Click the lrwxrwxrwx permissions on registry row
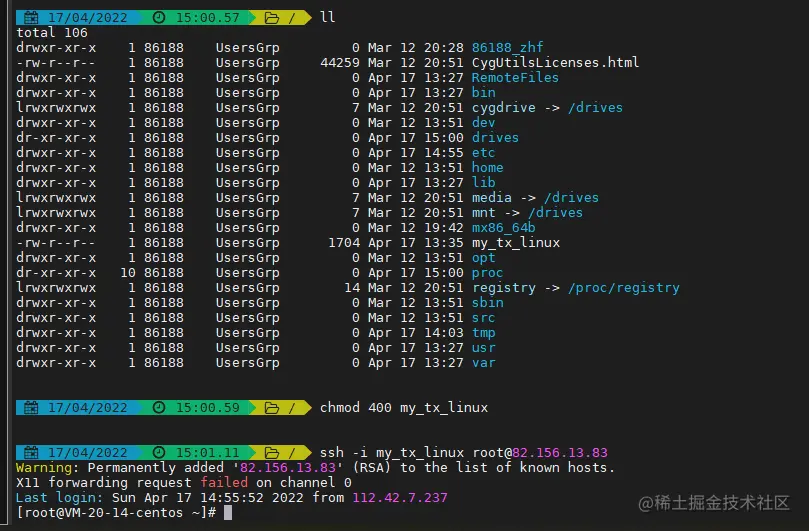The image size is (809, 531). (56, 287)
